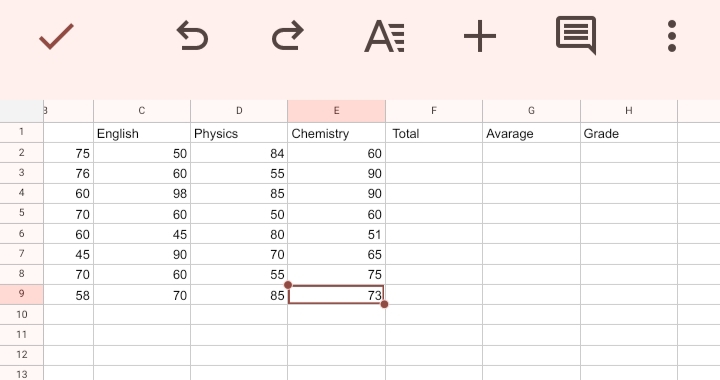Grab the top-left selection handle
Screen dimensions: 720x380
click(288, 285)
